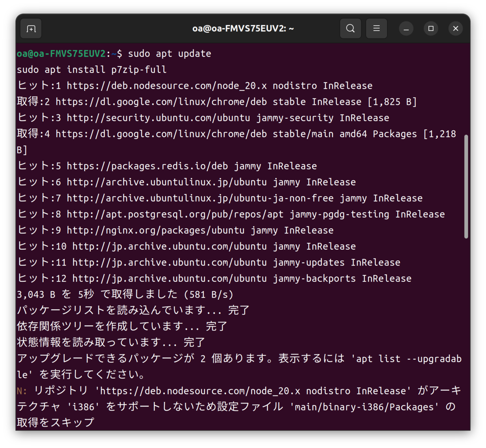Image resolution: width=486 pixels, height=448 pixels.
Task: Click the apt.postgresql.org repository URL
Action: coord(175,214)
